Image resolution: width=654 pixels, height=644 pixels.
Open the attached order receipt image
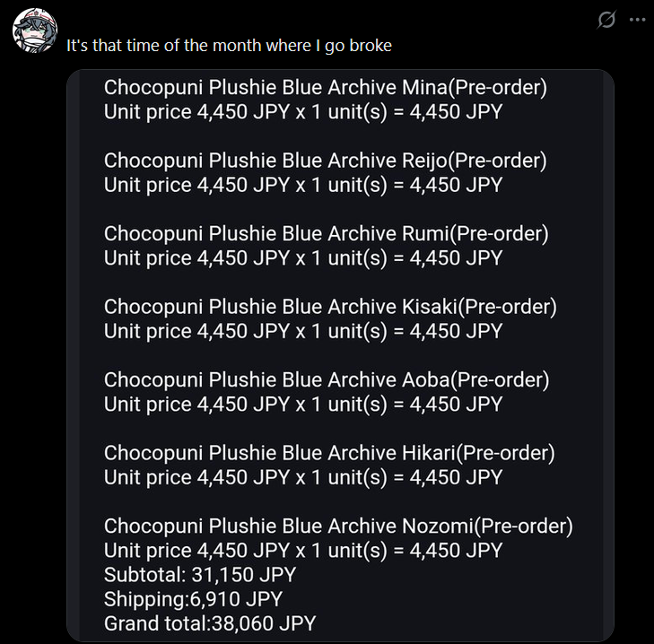[x=340, y=355]
